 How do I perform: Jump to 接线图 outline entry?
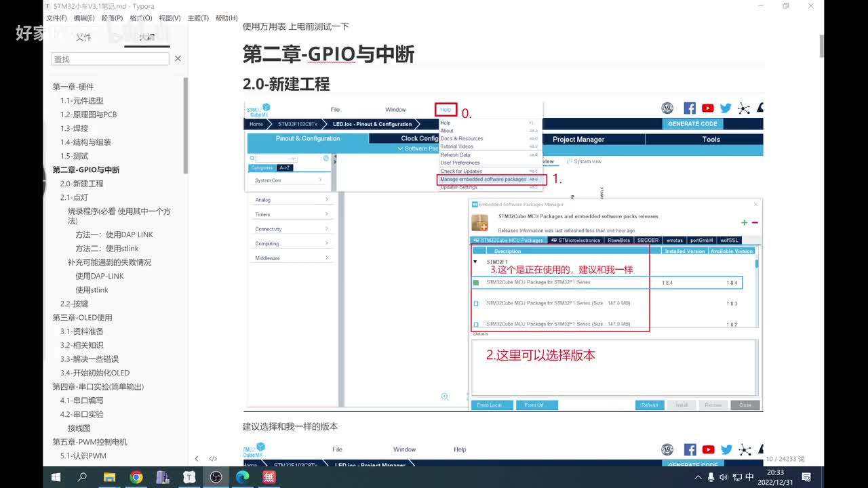[x=79, y=428]
